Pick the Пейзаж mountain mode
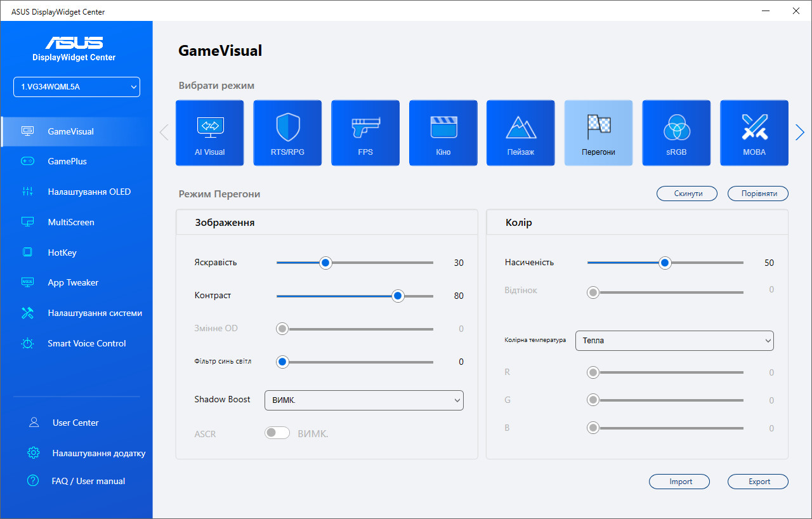This screenshot has width=812, height=519. click(x=521, y=133)
